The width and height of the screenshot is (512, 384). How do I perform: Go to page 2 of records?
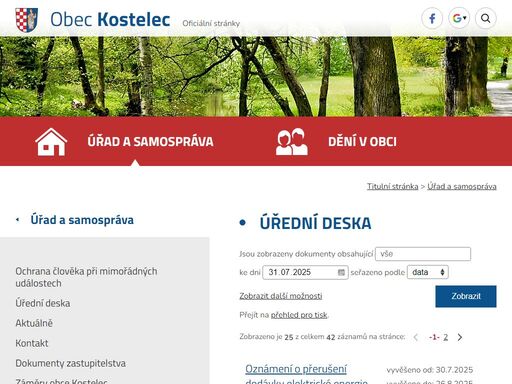pyautogui.click(x=446, y=337)
